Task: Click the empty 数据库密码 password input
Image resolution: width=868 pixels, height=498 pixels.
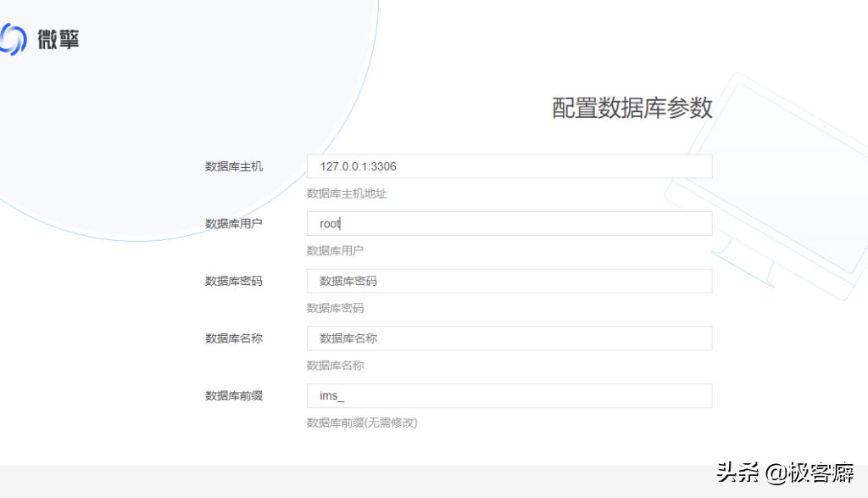Action: point(509,281)
